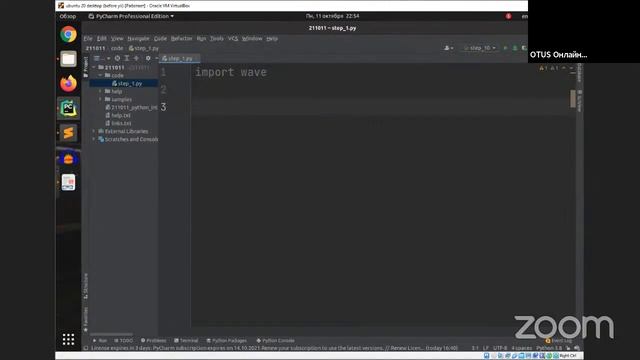Expand External Libraries node

click(94, 131)
